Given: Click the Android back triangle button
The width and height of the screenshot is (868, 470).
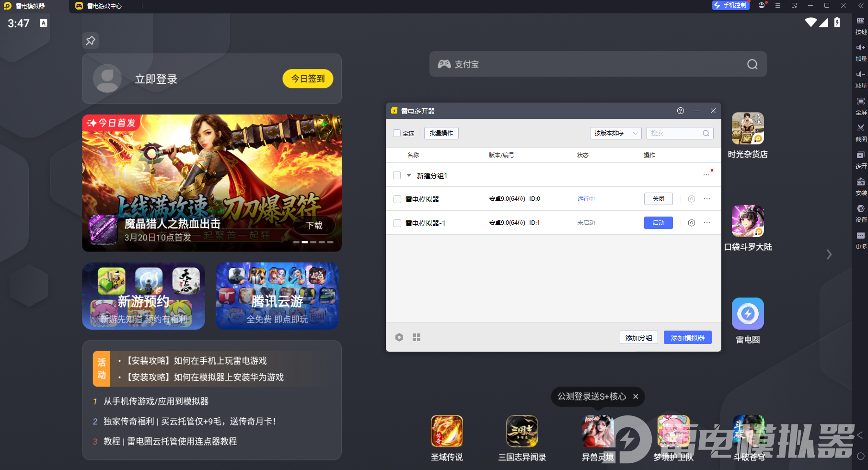Looking at the screenshot, I should click(x=860, y=435).
